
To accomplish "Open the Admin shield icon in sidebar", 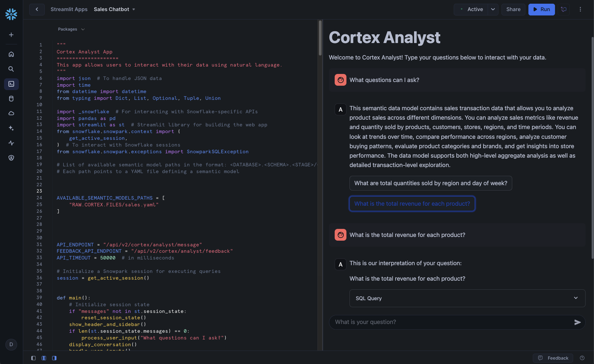I will [11, 158].
